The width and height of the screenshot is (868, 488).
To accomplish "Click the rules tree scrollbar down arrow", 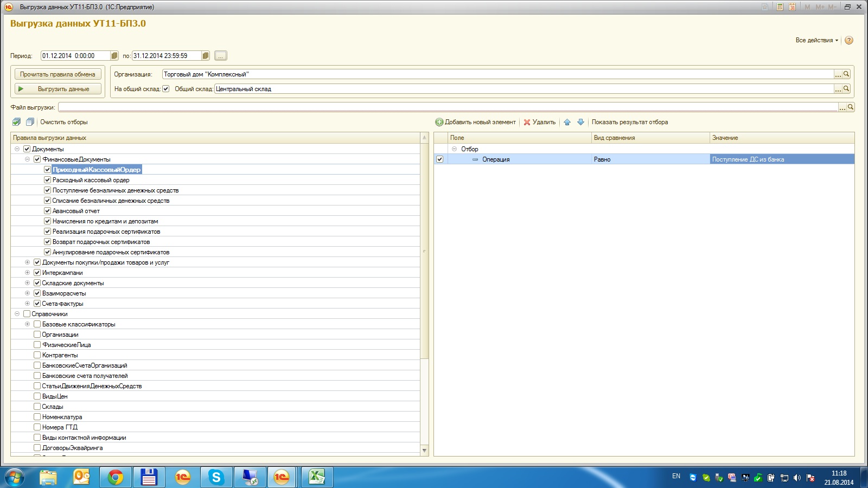I will tap(424, 451).
